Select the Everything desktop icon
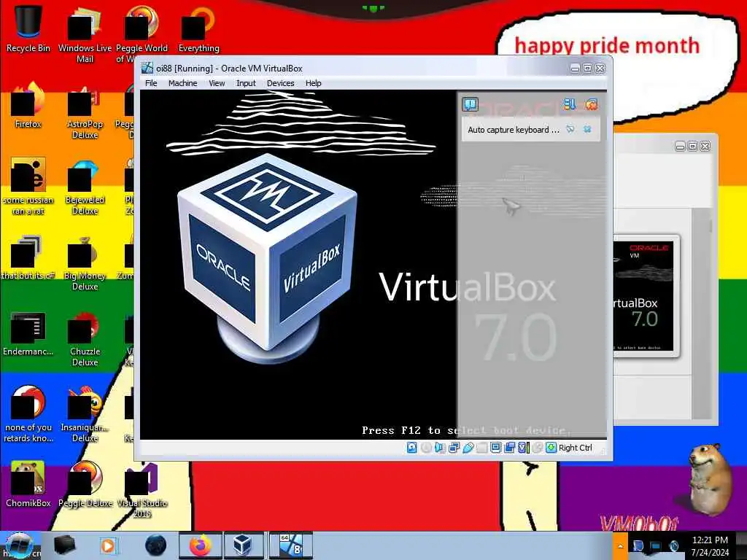This screenshot has width=747, height=560. coord(198,28)
